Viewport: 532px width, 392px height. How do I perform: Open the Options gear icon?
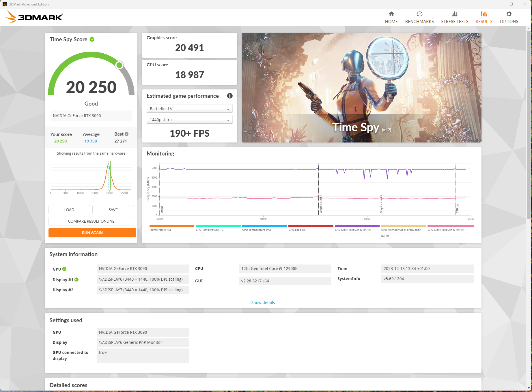coord(509,14)
